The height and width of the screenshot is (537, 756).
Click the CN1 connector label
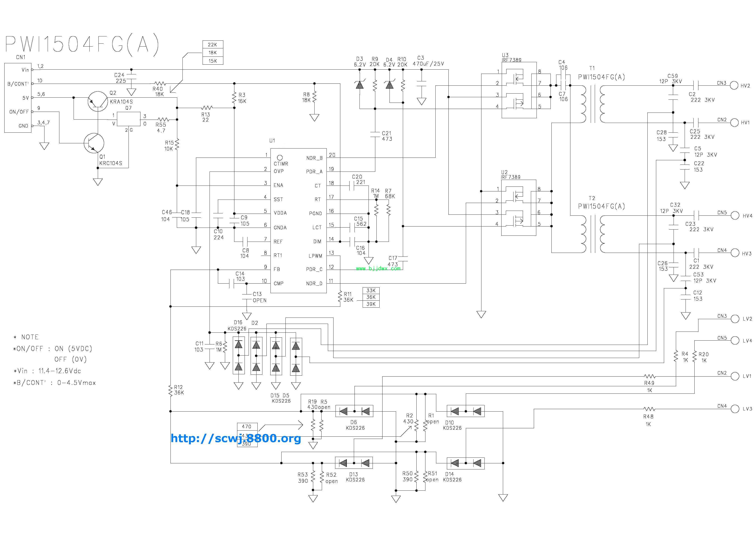coord(21,57)
